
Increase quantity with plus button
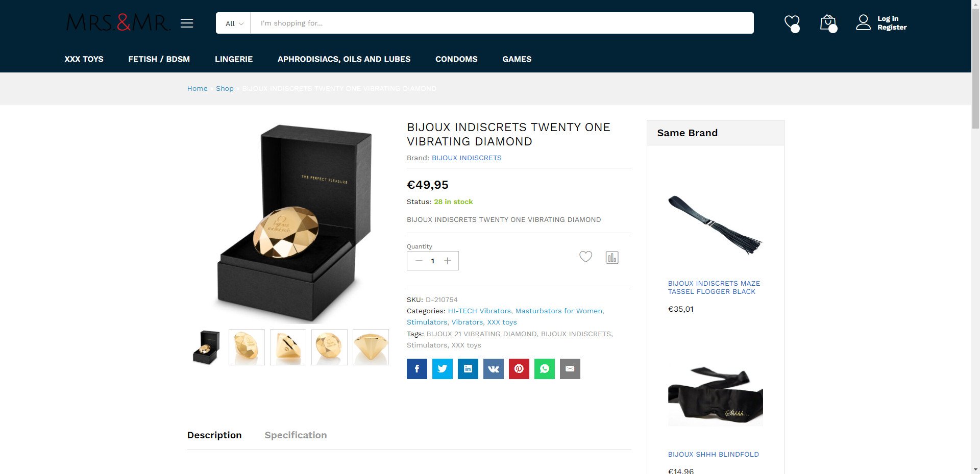point(448,261)
